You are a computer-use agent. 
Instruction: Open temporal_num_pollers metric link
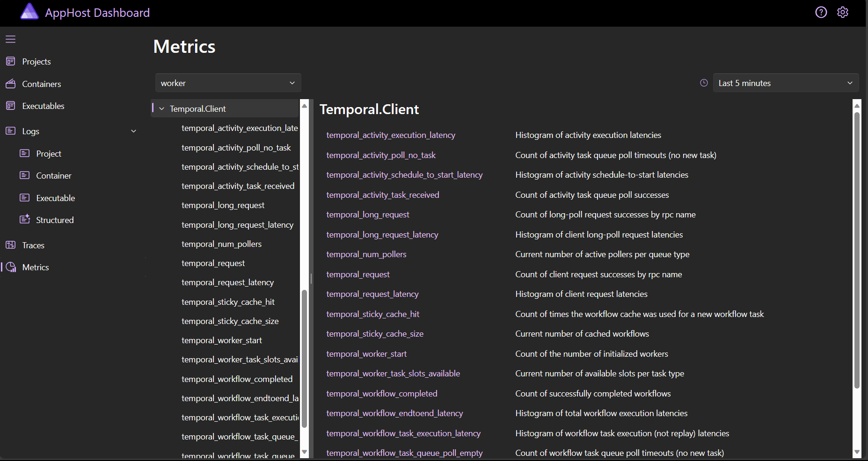pyautogui.click(x=366, y=254)
